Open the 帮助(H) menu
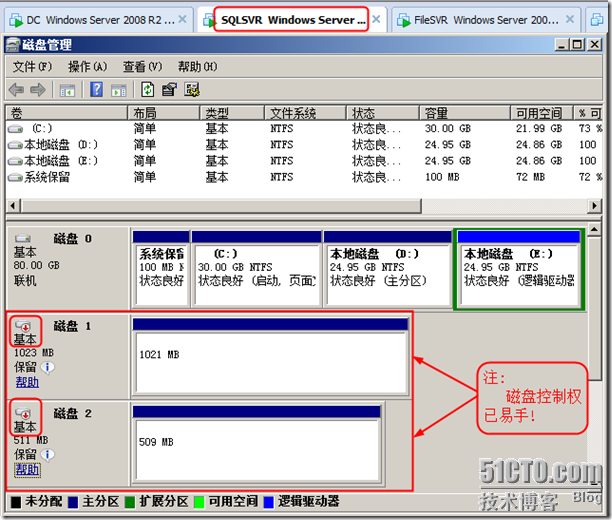The image size is (612, 520). (197, 67)
